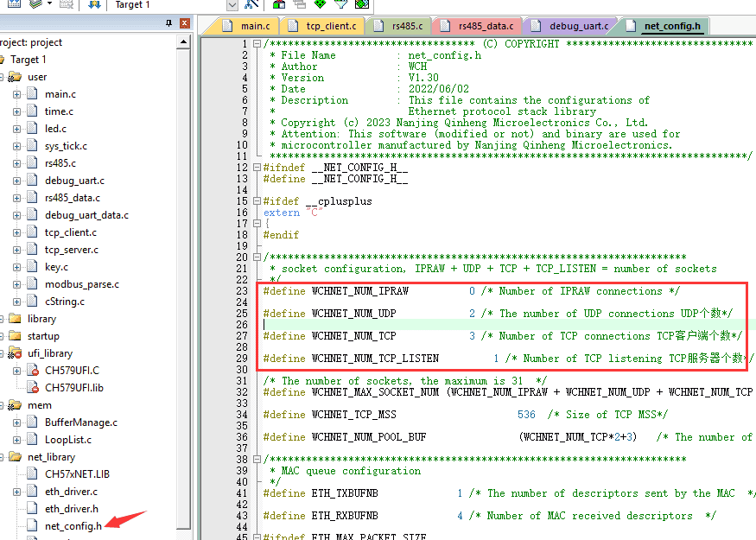Open net_config.h in the project tree

pos(73,526)
